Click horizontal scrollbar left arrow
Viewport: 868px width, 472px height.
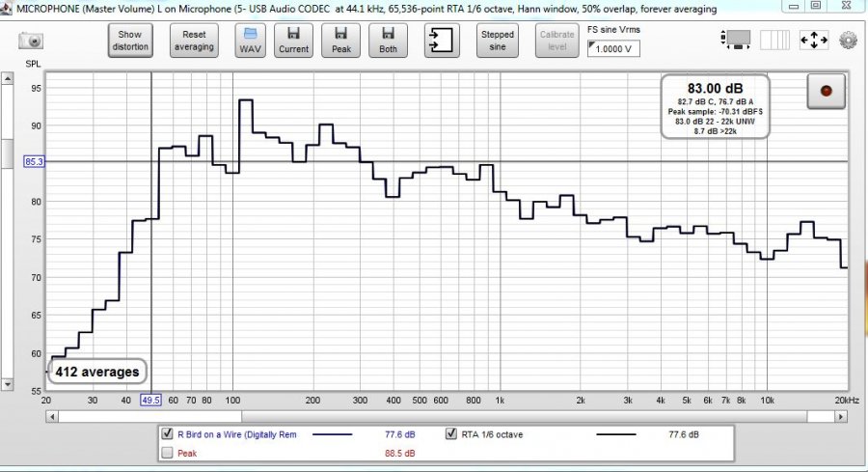click(x=52, y=417)
